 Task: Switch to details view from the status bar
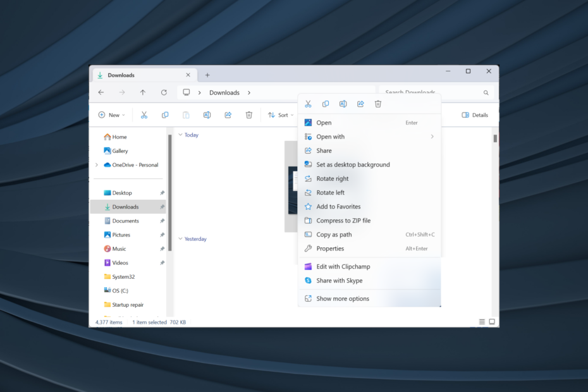coord(481,322)
